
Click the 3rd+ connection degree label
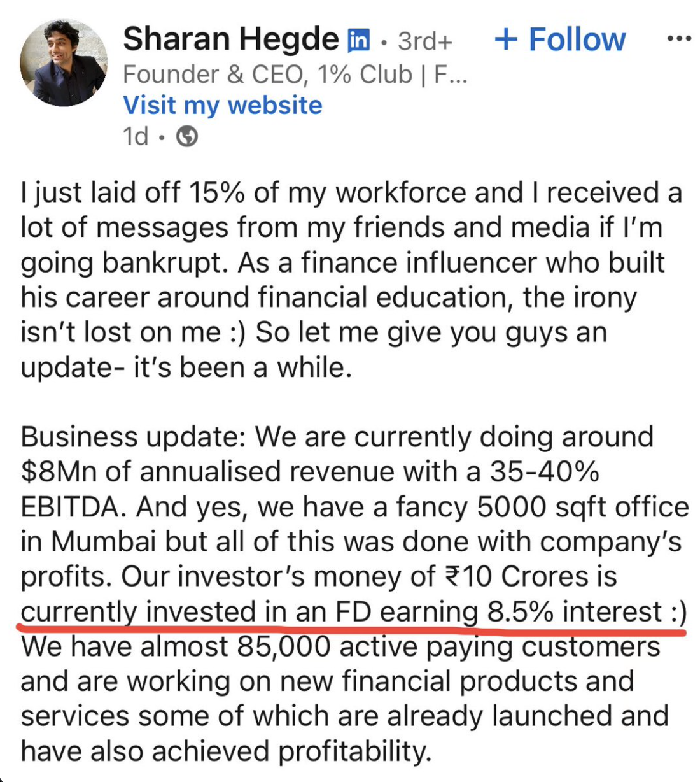click(424, 41)
